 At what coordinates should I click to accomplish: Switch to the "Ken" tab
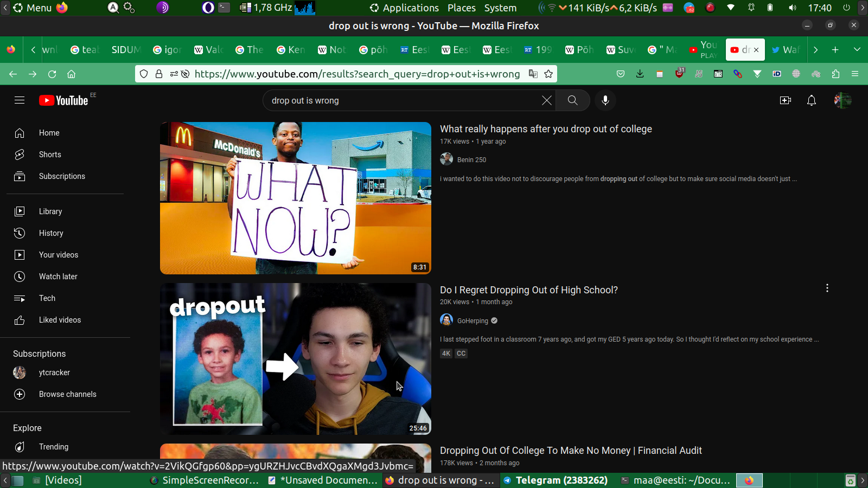point(291,50)
